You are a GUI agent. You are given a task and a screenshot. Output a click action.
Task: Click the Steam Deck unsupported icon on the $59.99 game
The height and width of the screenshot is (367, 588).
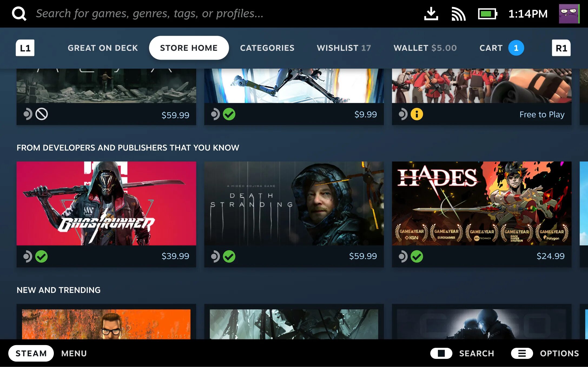[x=41, y=114]
